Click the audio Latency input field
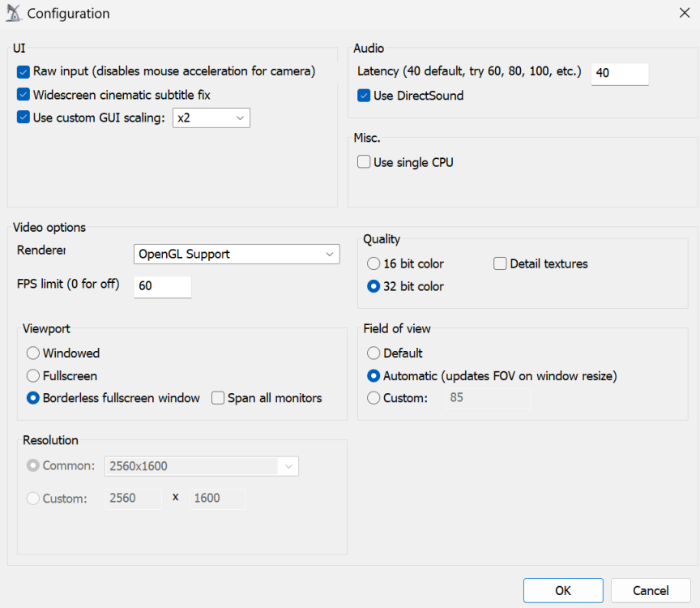 (x=620, y=73)
